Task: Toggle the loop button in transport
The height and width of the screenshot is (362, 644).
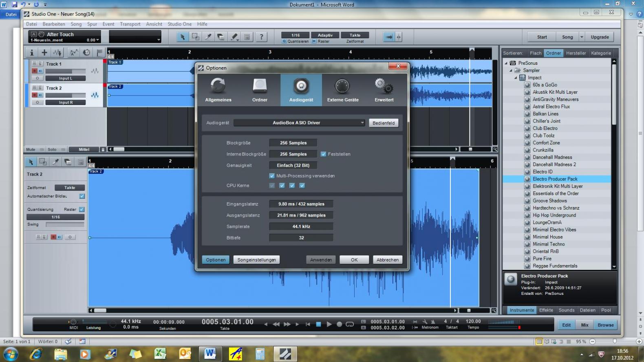Action: (350, 324)
